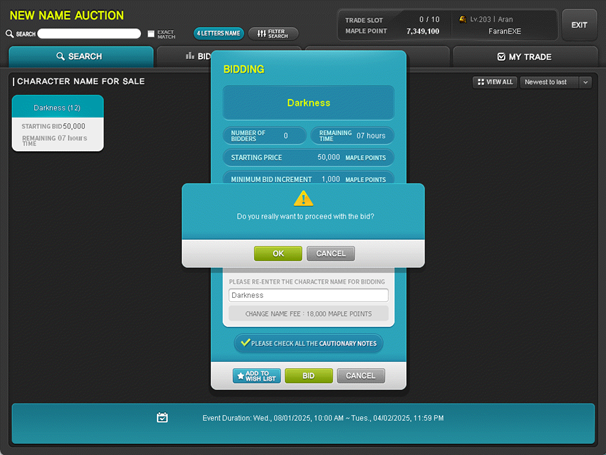Click the Maple Point 7,349,100 balance
The image size is (606, 455).
(422, 31)
